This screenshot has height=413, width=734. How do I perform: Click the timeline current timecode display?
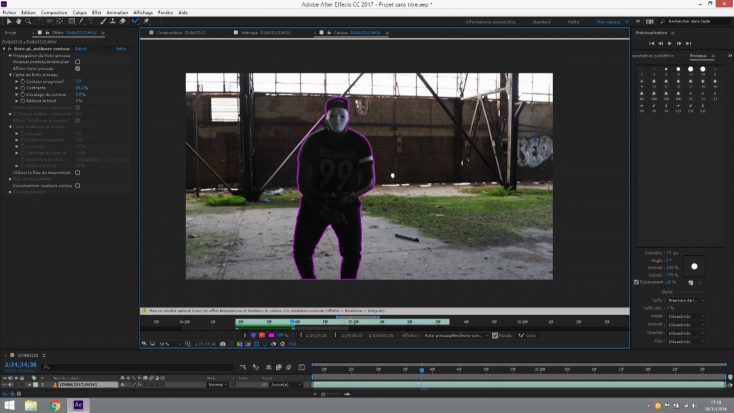(x=21, y=364)
